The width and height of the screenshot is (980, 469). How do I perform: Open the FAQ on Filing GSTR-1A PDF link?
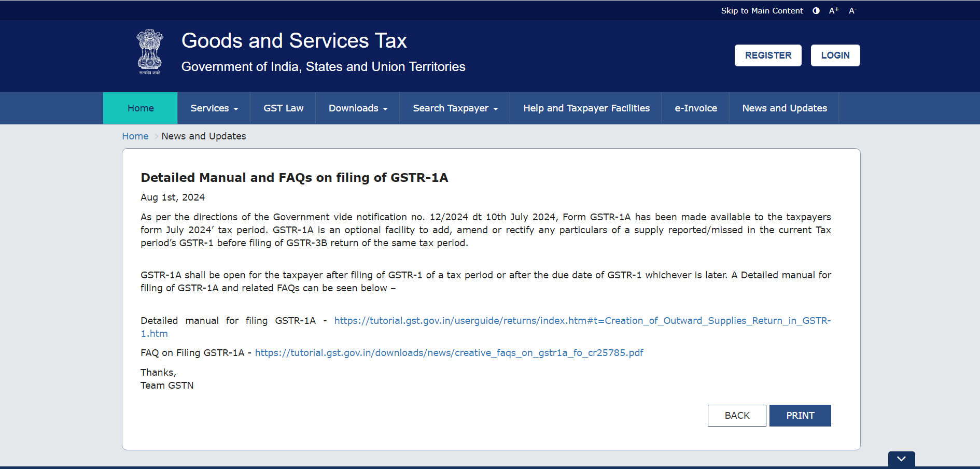tap(449, 352)
